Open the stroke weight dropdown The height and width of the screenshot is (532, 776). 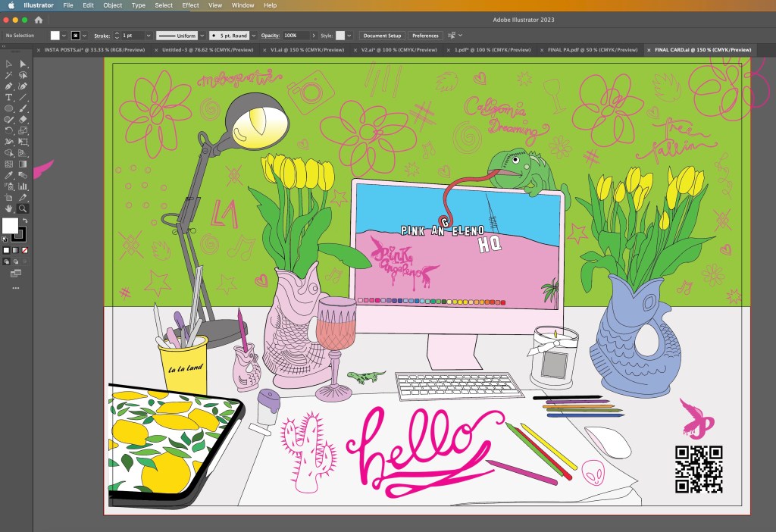coord(149,36)
